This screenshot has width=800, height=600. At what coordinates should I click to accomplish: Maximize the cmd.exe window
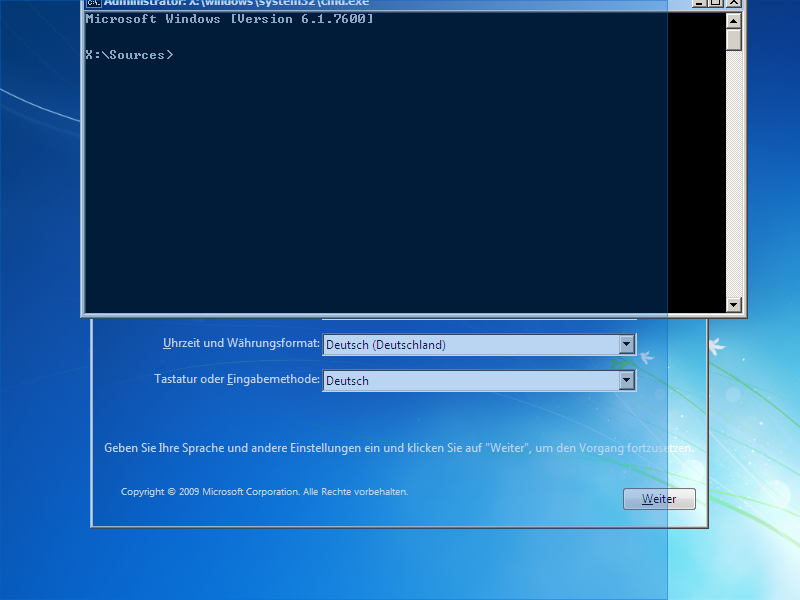tap(716, 3)
